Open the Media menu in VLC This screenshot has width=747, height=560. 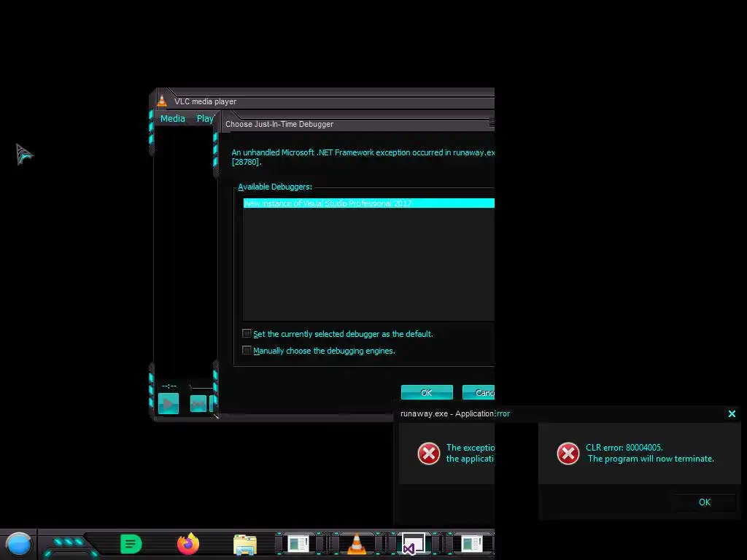(x=172, y=119)
